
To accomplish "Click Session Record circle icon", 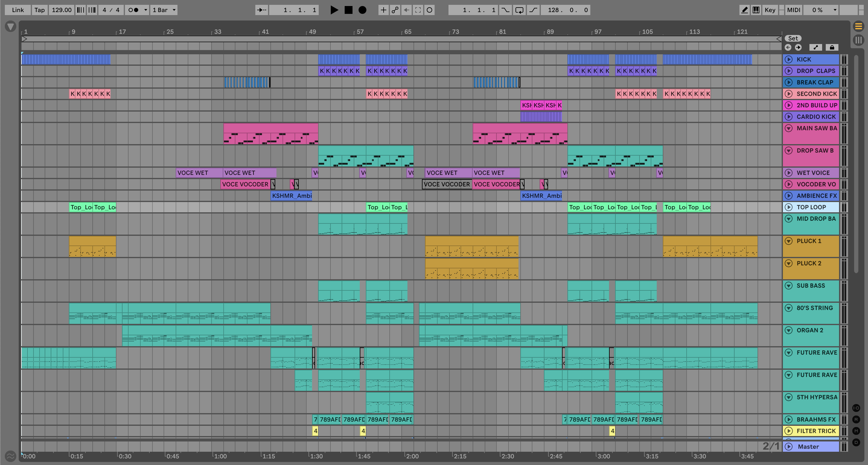I will click(x=429, y=10).
